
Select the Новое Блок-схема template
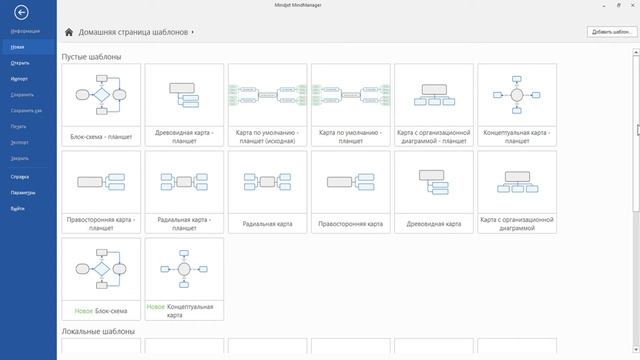[x=101, y=279]
